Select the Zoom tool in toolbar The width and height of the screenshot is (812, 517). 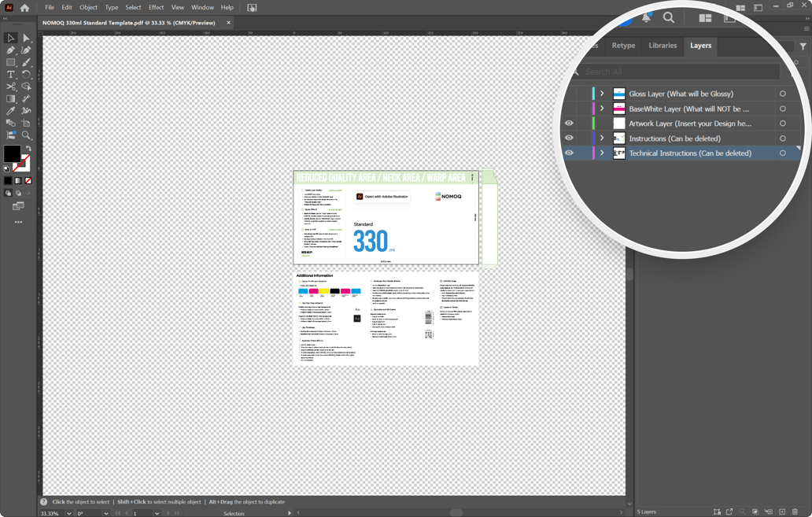pos(26,135)
